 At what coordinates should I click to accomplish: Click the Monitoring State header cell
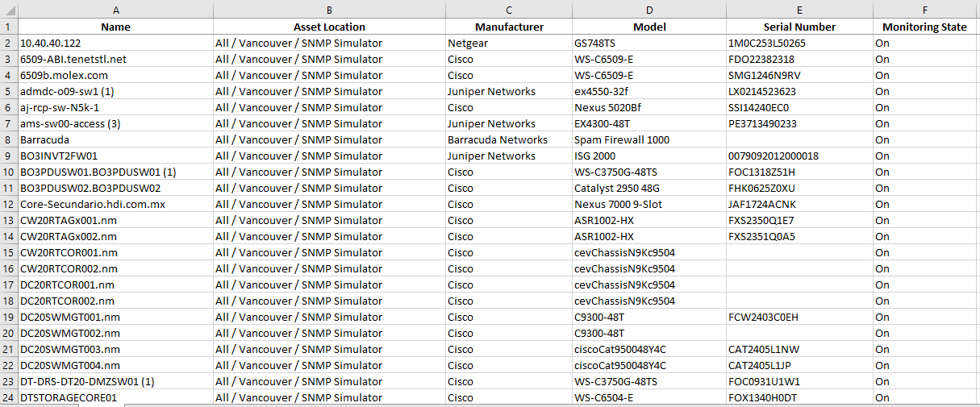click(x=926, y=27)
